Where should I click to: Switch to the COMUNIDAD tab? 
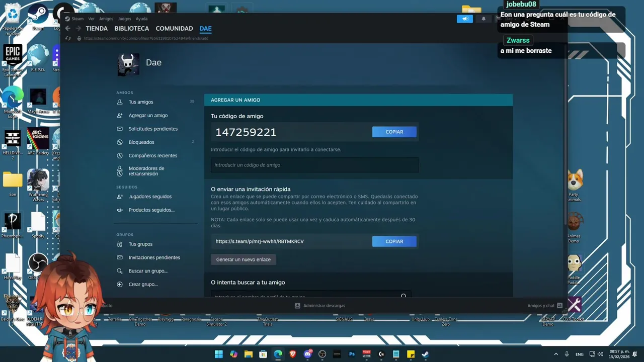(x=174, y=29)
